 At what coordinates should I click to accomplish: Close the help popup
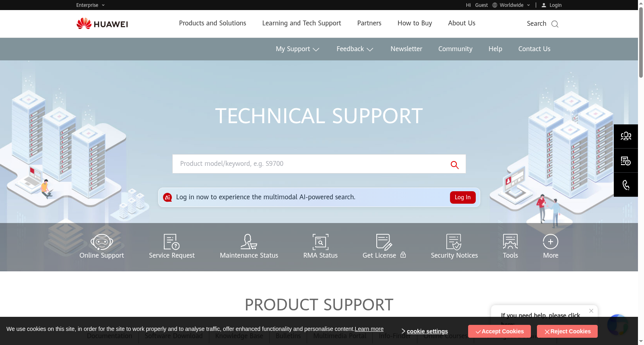coord(591,311)
